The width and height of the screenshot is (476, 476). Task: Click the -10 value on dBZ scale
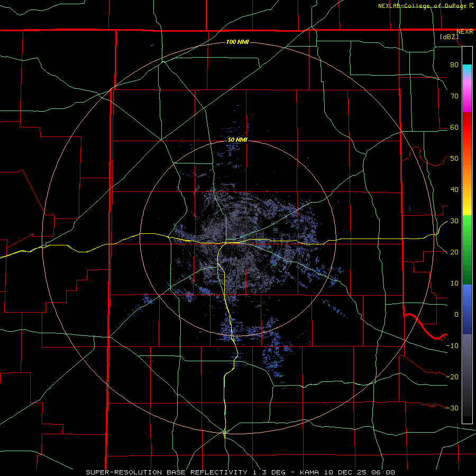pyautogui.click(x=452, y=346)
